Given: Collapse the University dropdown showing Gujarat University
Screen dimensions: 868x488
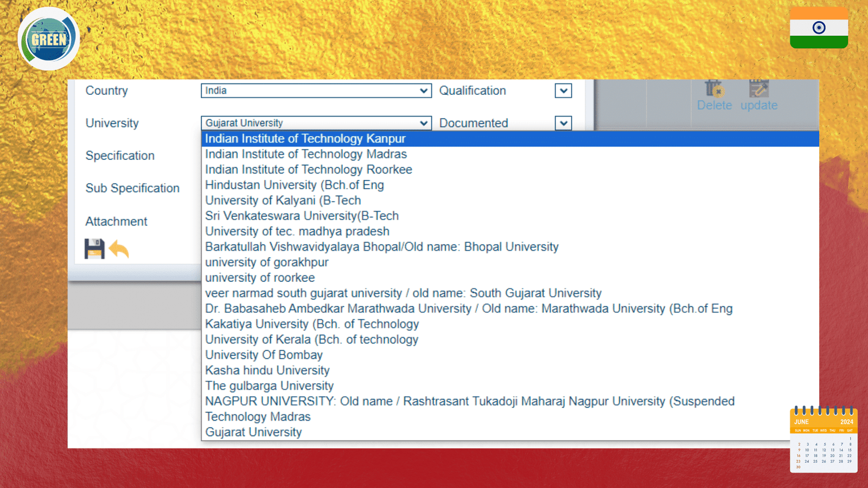Looking at the screenshot, I should (x=316, y=123).
